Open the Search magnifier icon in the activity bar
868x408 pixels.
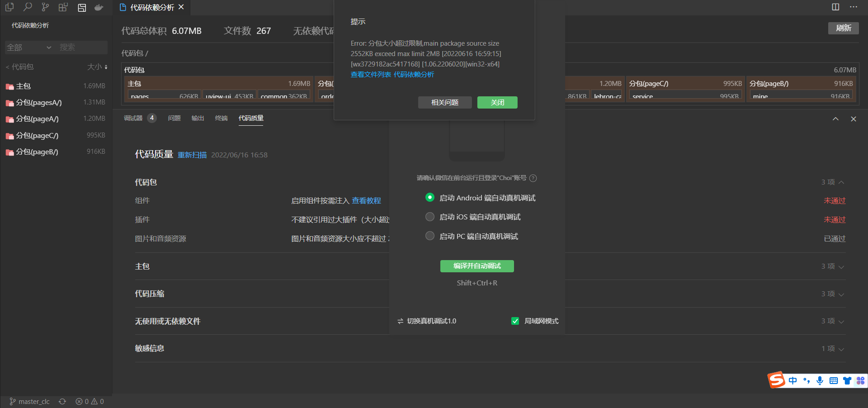click(28, 7)
